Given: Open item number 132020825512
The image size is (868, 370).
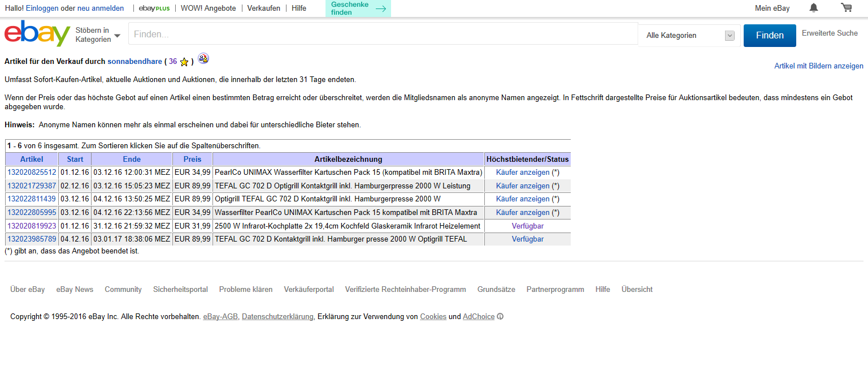Looking at the screenshot, I should pyautogui.click(x=32, y=173).
